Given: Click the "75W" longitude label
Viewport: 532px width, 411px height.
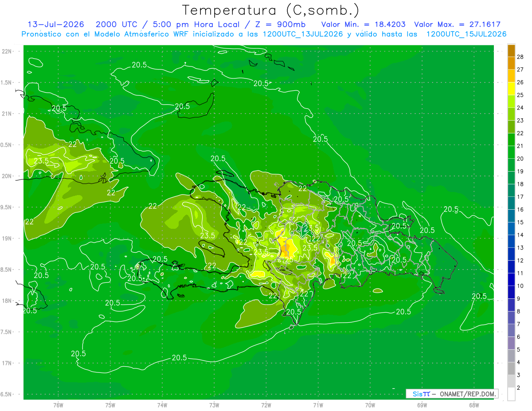Looking at the screenshot, I should pyautogui.click(x=110, y=405).
